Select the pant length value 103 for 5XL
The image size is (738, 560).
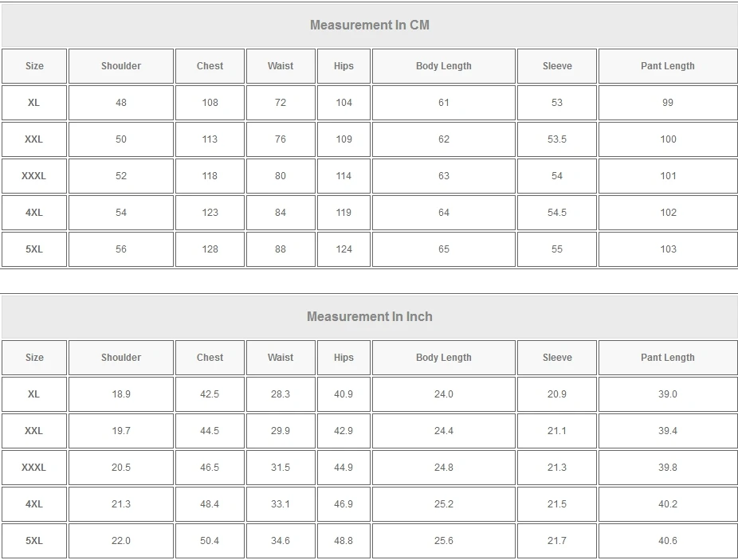pyautogui.click(x=667, y=249)
